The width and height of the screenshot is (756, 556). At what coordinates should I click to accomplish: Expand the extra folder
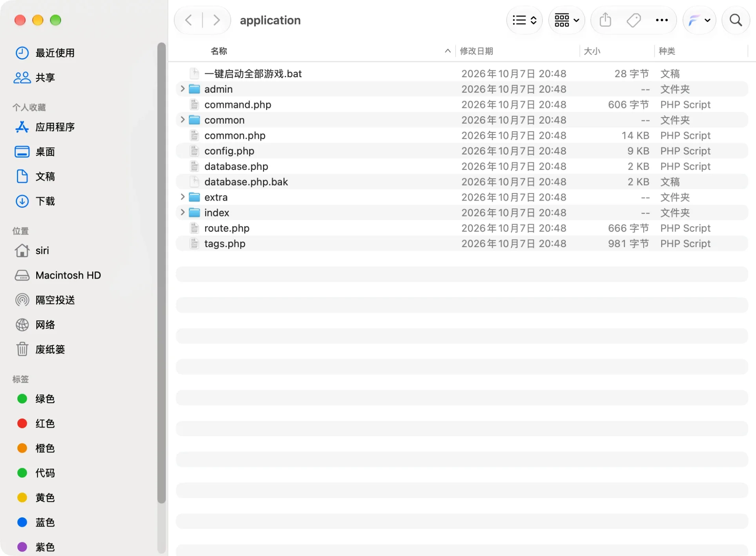(182, 197)
